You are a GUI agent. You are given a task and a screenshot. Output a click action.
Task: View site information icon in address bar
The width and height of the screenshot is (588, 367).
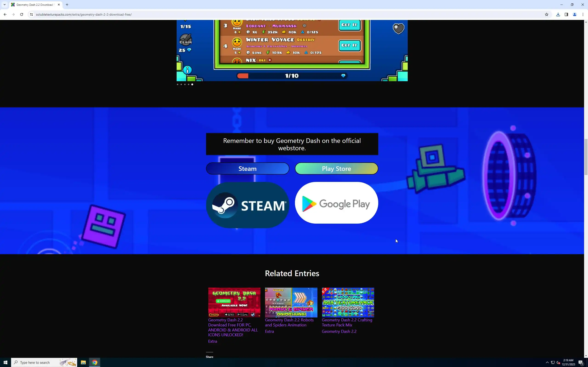(x=31, y=14)
